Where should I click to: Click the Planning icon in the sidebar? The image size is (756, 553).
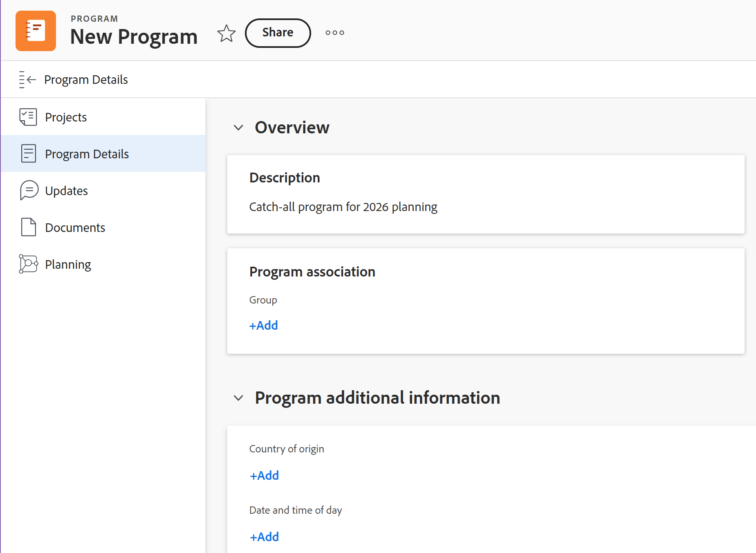[28, 264]
